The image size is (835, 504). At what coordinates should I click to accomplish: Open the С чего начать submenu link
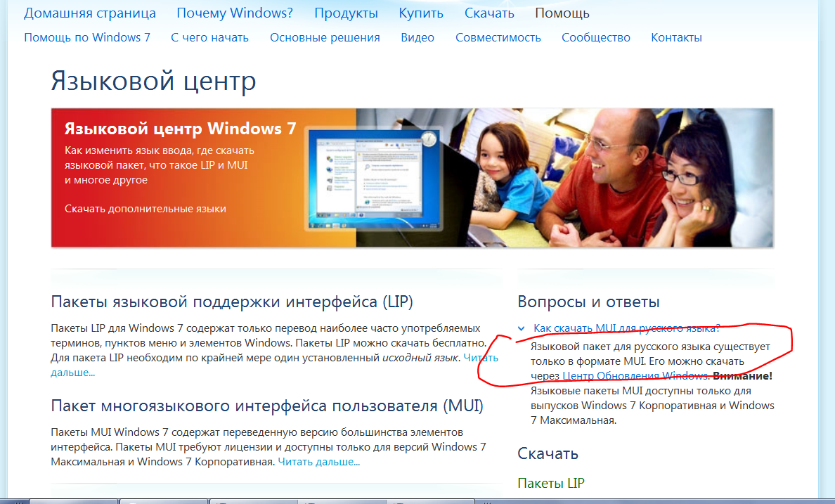210,37
